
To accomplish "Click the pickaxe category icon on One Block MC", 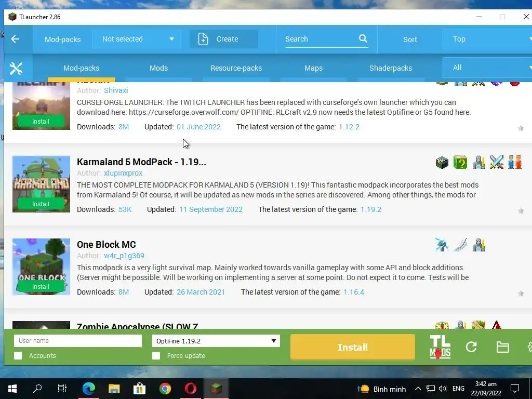I will pos(442,245).
